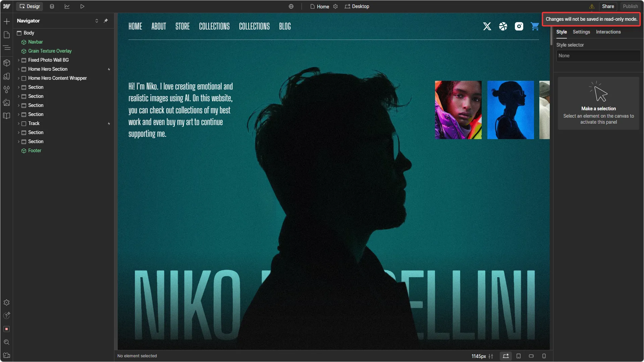Expand the Home Hero Section item
The image size is (644, 362).
click(x=18, y=69)
